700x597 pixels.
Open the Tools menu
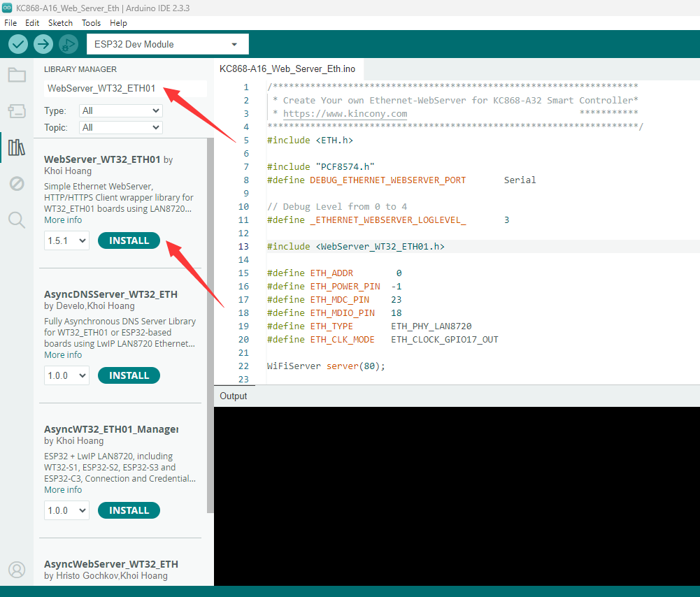click(91, 23)
